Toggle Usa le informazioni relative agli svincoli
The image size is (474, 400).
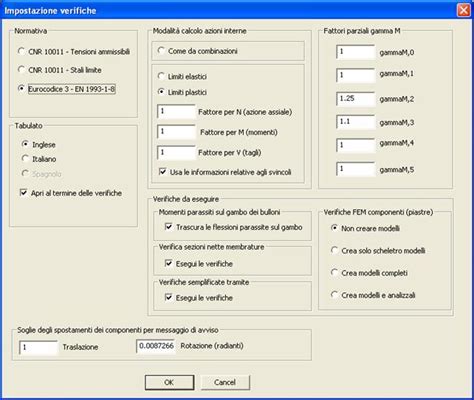[x=163, y=172]
